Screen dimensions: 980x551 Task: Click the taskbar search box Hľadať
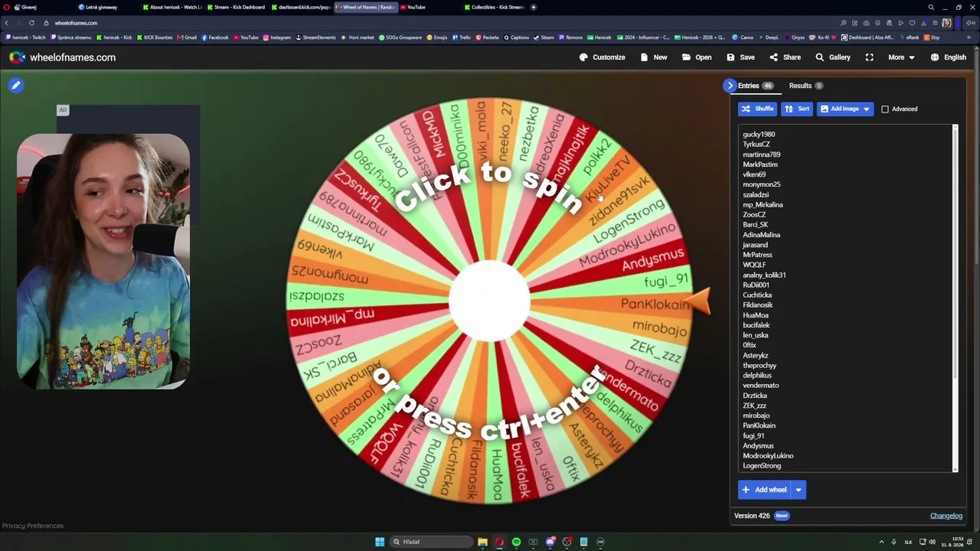click(x=430, y=542)
